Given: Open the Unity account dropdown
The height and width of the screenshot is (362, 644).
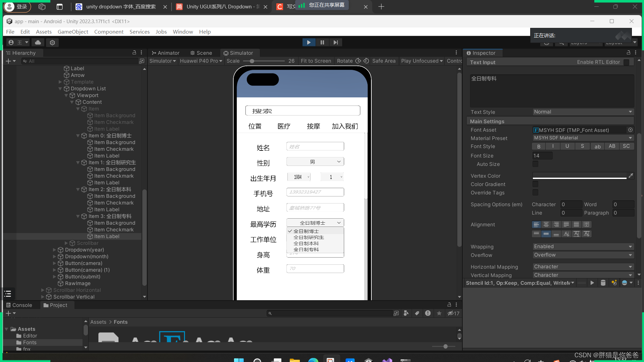Looking at the screenshot, I should click(18, 42).
